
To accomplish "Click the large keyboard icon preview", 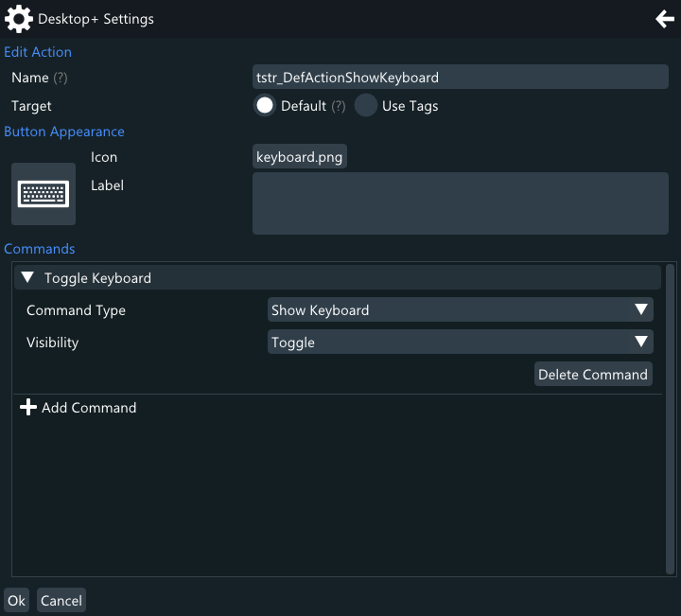I will click(x=44, y=194).
